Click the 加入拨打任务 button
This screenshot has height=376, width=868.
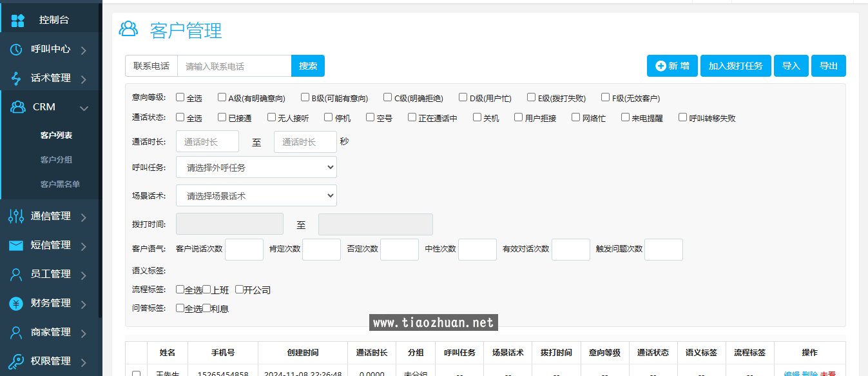735,66
